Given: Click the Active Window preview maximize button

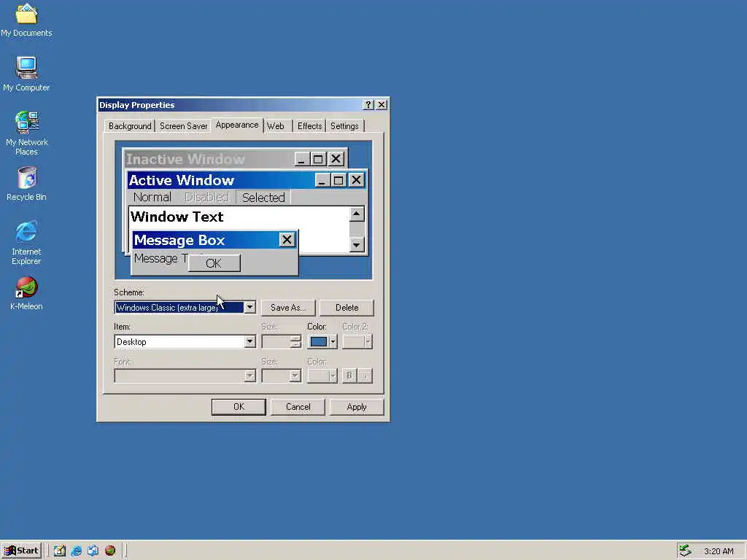Looking at the screenshot, I should tap(338, 180).
